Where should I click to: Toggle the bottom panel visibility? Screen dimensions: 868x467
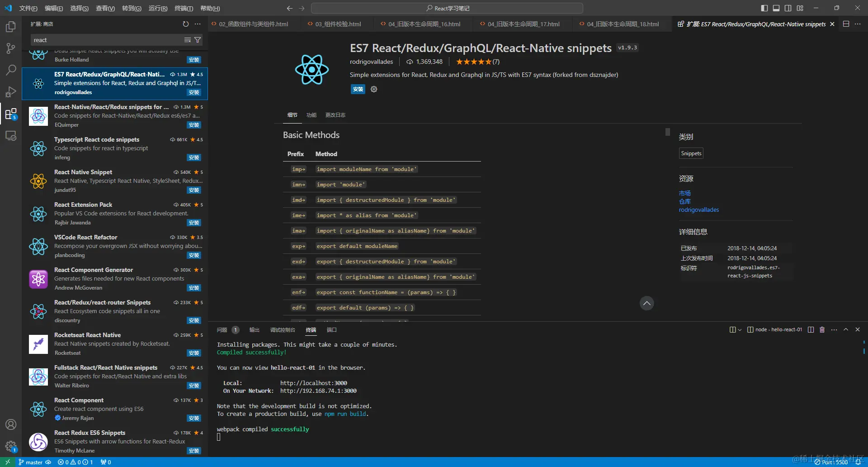776,8
